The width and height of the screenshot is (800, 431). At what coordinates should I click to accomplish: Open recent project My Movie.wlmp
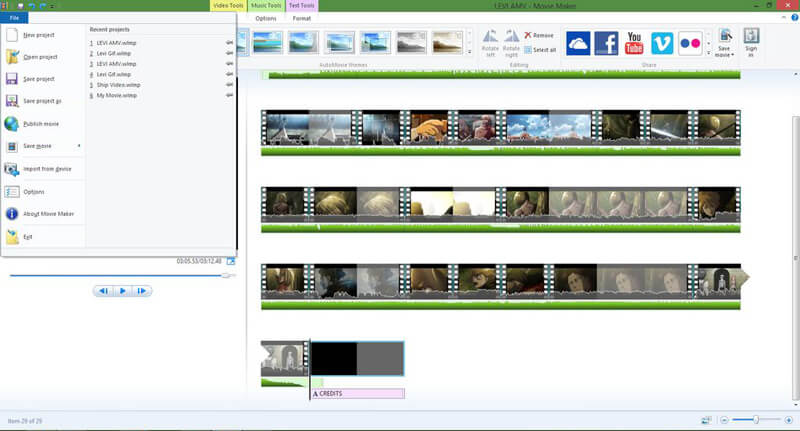coord(117,95)
